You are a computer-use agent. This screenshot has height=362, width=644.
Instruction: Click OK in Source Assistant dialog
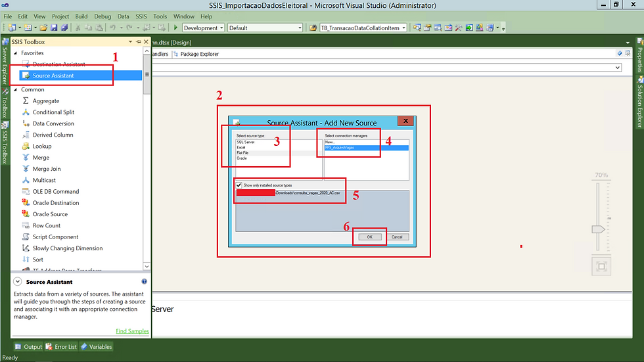coord(369,237)
